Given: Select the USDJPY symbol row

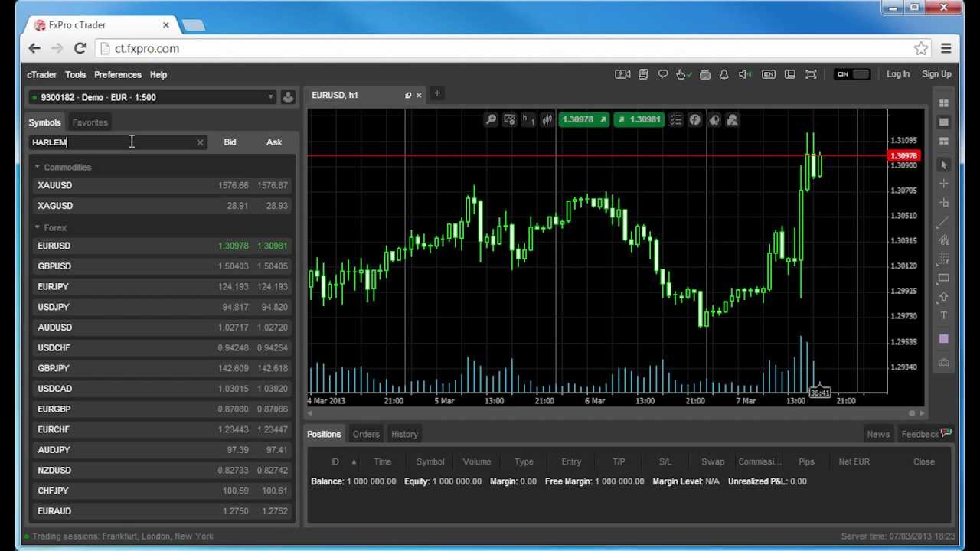Looking at the screenshot, I should coord(162,307).
